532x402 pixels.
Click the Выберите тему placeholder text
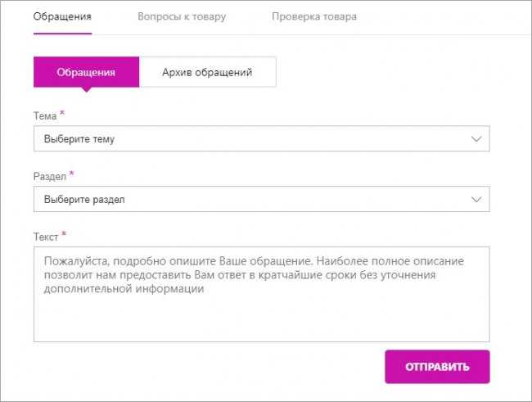pos(79,139)
